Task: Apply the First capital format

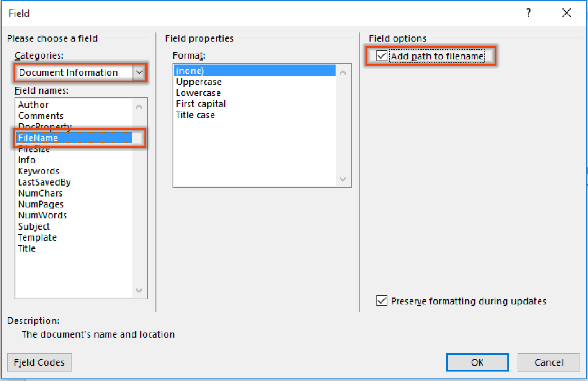Action: coord(201,103)
